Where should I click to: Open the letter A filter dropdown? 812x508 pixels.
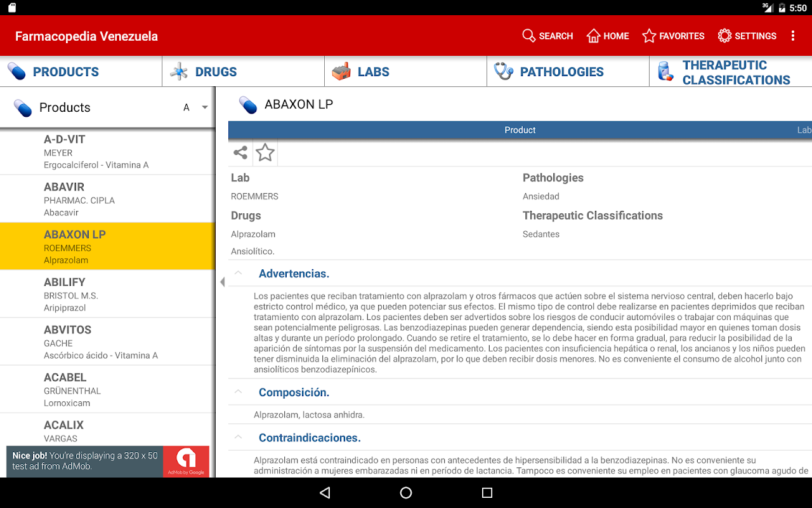point(195,107)
